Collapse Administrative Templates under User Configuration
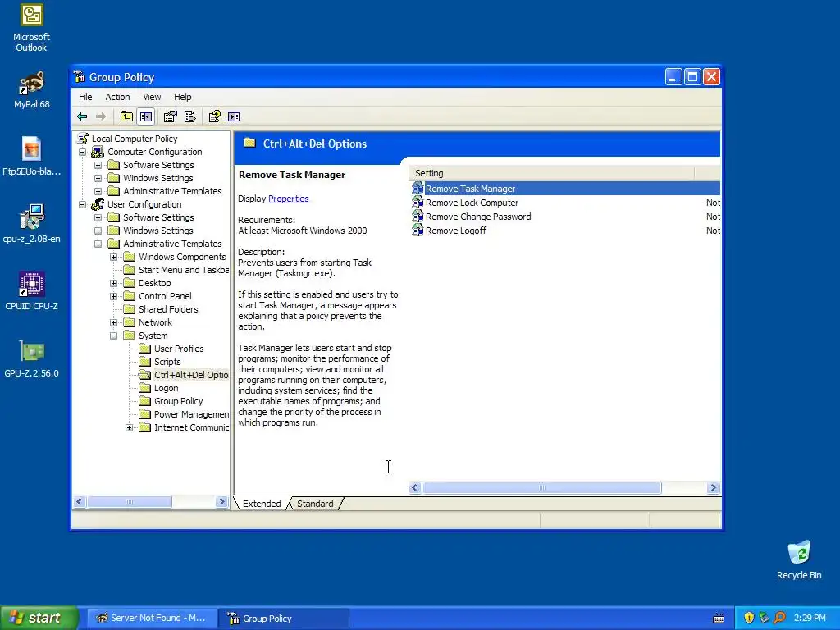 98,244
